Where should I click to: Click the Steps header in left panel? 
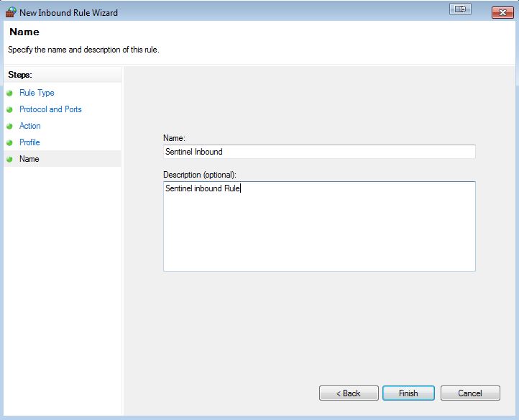point(20,75)
